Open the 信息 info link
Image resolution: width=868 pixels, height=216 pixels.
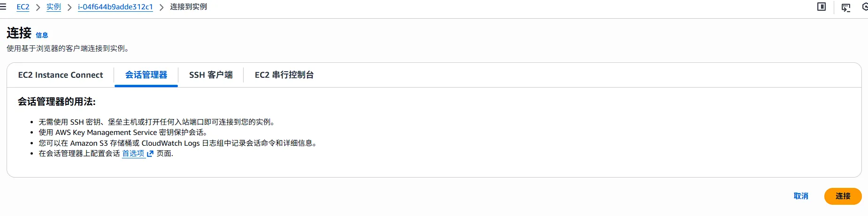(x=42, y=35)
